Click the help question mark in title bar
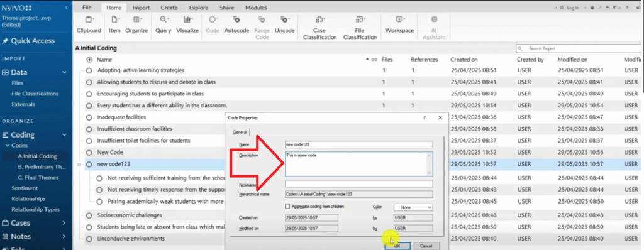This screenshot has height=250, width=644. (x=627, y=8)
